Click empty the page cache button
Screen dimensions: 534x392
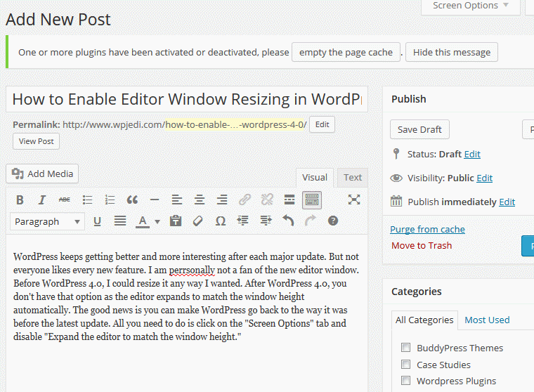click(x=346, y=52)
